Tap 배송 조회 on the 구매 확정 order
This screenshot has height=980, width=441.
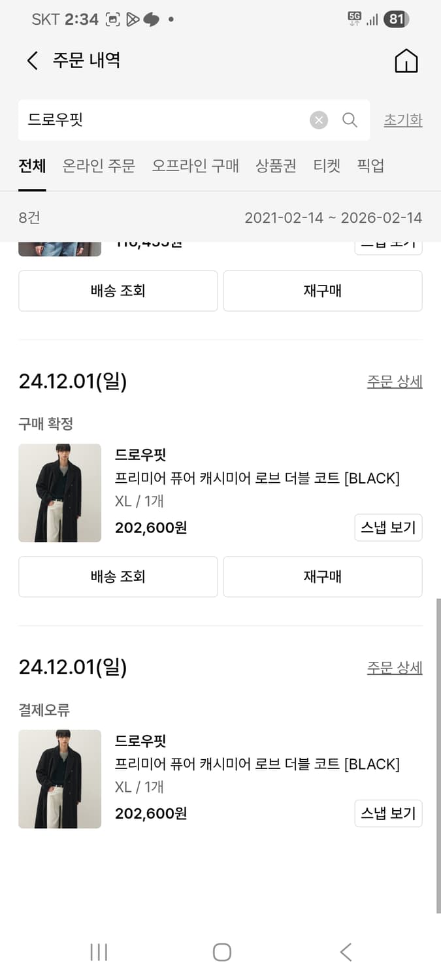pyautogui.click(x=118, y=576)
